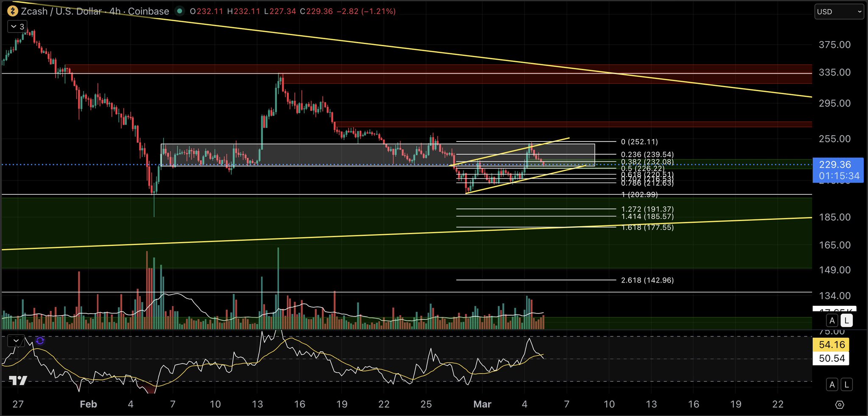Image resolution: width=868 pixels, height=416 pixels.
Task: Click the 149.00 price axis label
Action: [835, 270]
